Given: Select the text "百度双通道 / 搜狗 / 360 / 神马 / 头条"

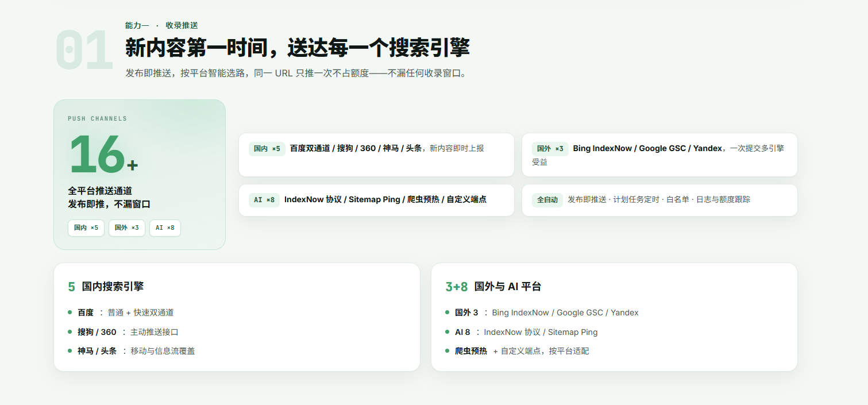Looking at the screenshot, I should pos(356,148).
